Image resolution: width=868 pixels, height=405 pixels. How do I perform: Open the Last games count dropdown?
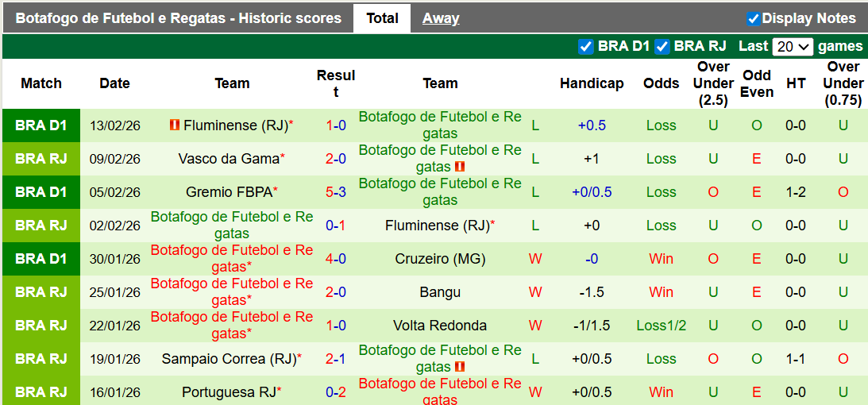coord(792,47)
